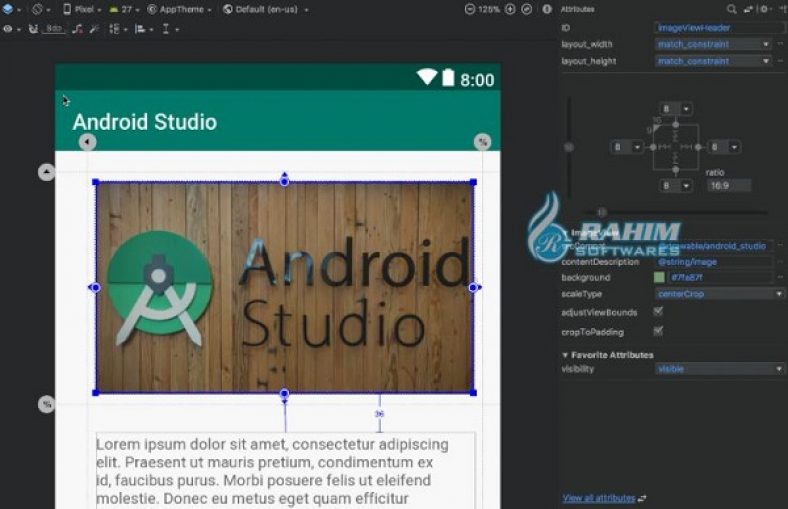The height and width of the screenshot is (509, 788).
Task: Open the AppTheme theme selector
Action: click(x=178, y=9)
